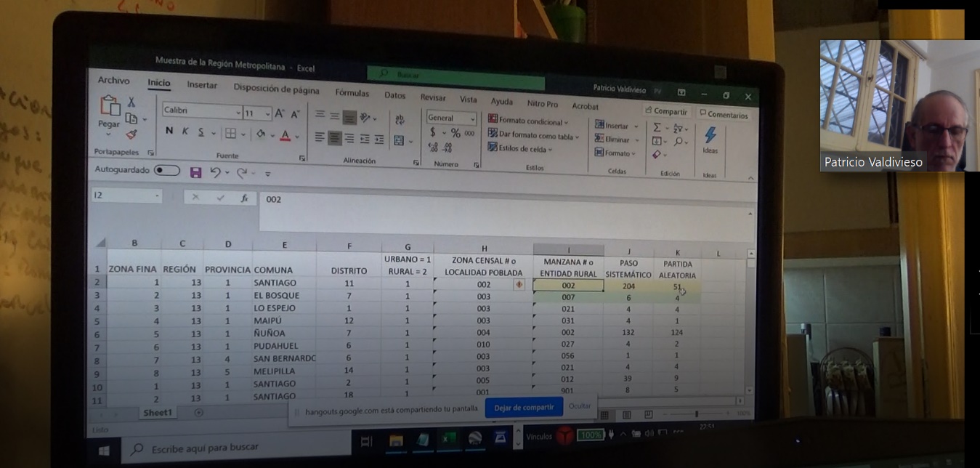Toggle left text alignment
Image resolution: width=980 pixels, height=468 pixels.
point(320,137)
